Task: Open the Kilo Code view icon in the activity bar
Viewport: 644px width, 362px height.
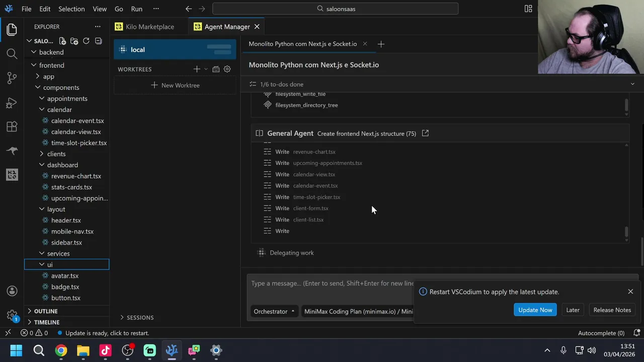Action: tap(12, 174)
